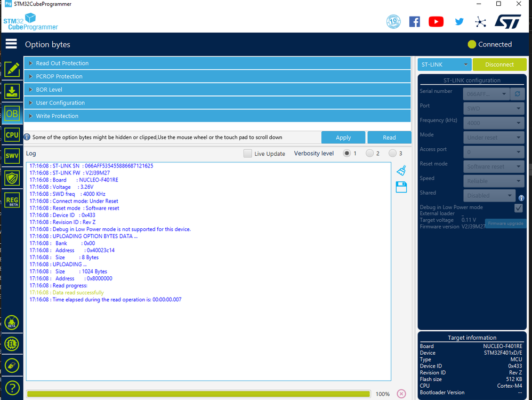Viewport: 532px width, 400px height.
Task: Open the help question mark icon
Action: tap(13, 388)
